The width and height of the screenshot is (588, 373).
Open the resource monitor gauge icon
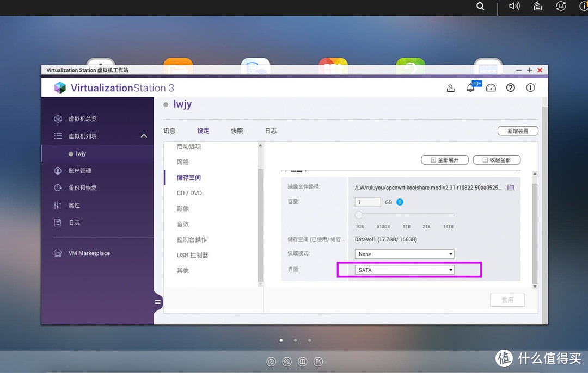491,88
